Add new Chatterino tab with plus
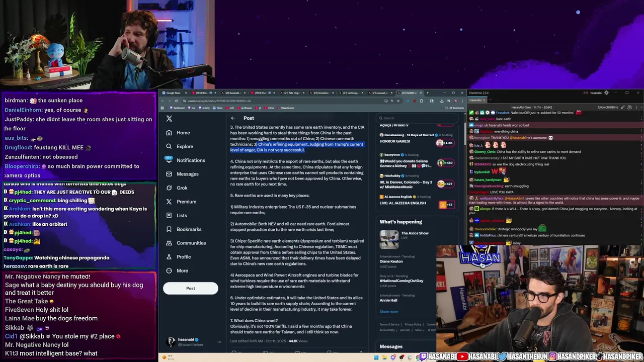The image size is (644, 362). click(x=491, y=100)
